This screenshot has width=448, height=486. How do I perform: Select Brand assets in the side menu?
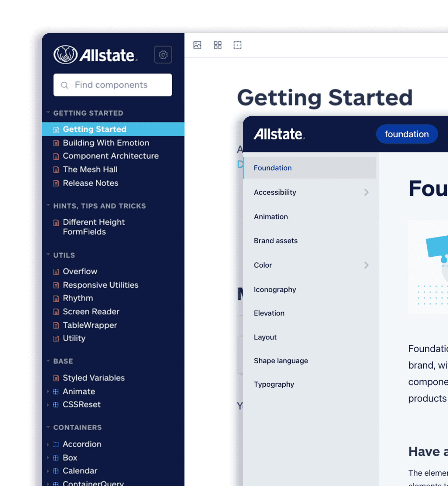[x=276, y=241]
